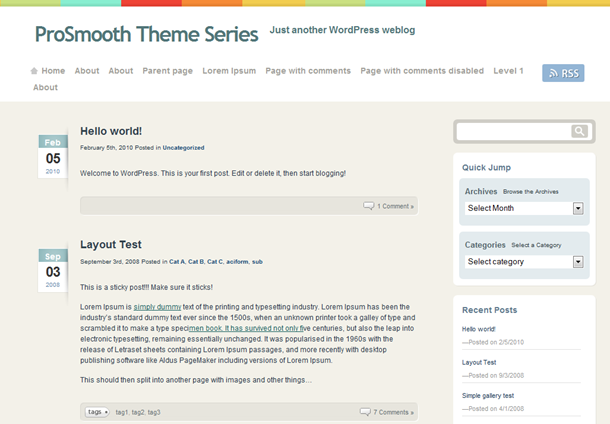Open the tag2 tag link
610x424 pixels.
138,412
